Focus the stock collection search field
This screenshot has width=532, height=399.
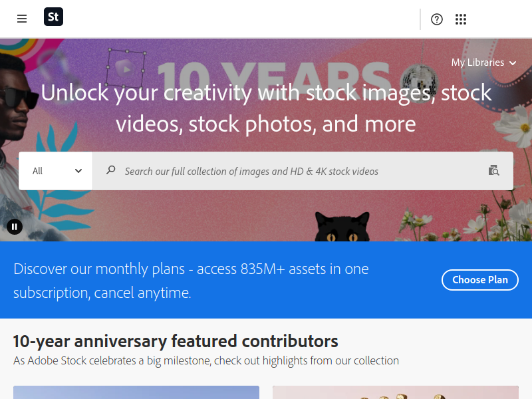[x=293, y=171]
